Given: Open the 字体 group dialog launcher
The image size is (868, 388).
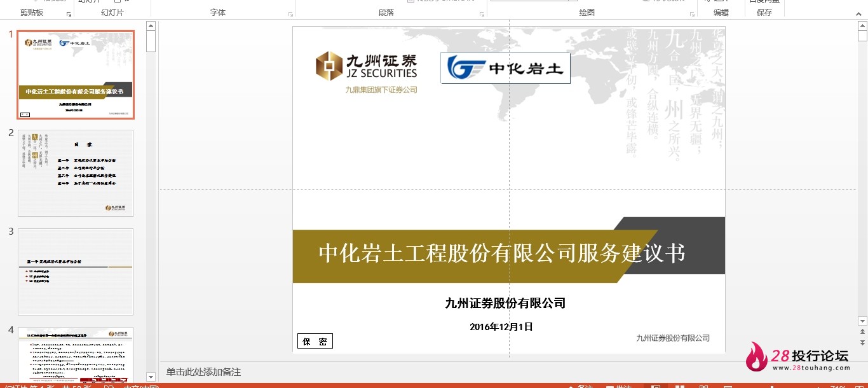Looking at the screenshot, I should (290, 13).
